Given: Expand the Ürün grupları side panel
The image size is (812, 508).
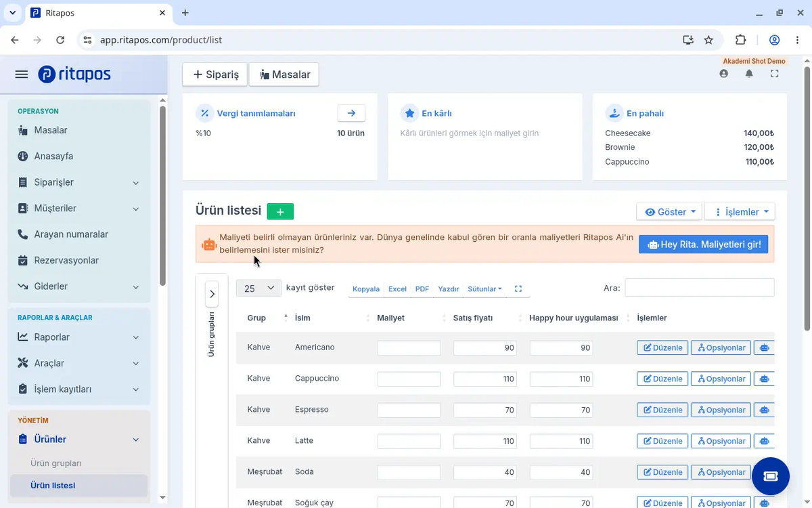Looking at the screenshot, I should [212, 294].
